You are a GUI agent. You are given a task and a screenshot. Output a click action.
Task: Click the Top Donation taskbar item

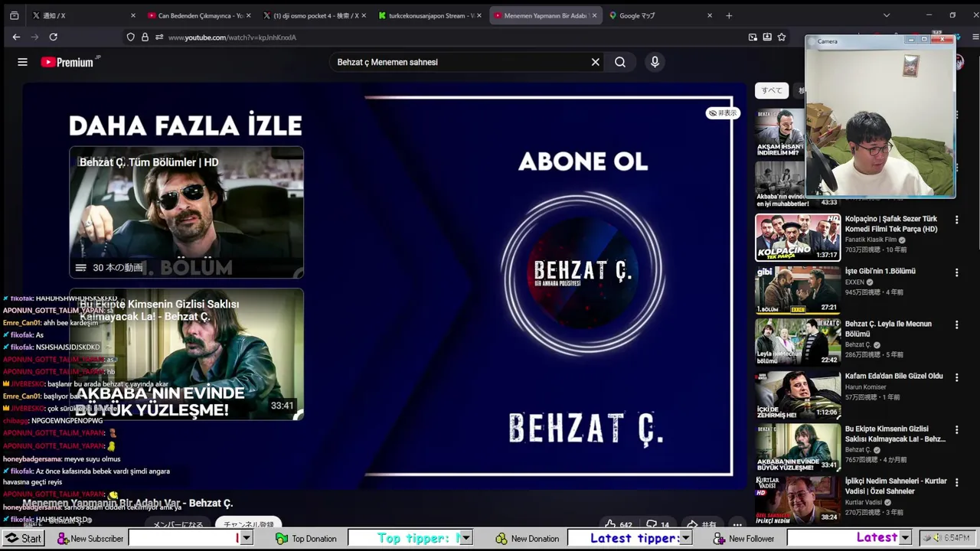coord(306,538)
